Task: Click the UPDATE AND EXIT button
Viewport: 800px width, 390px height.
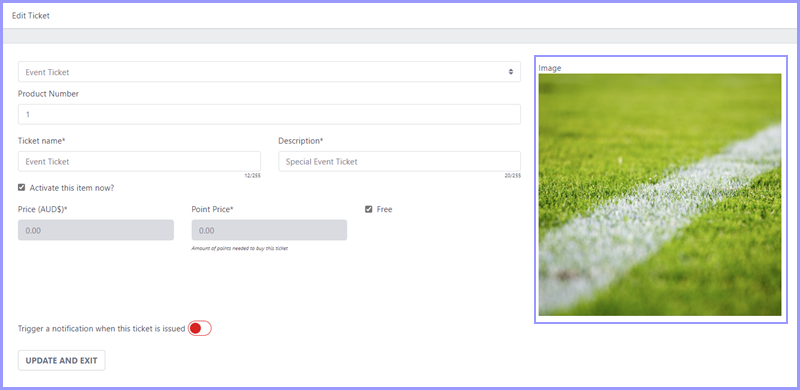Action: [62, 360]
